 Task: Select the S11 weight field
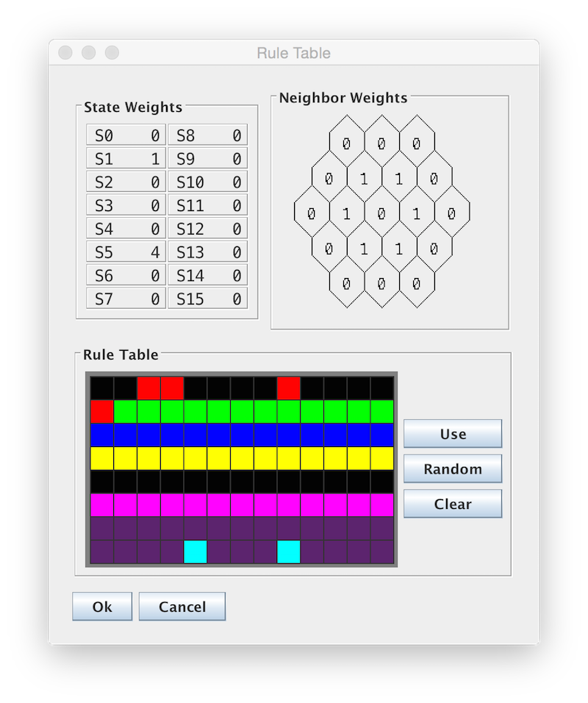click(207, 205)
